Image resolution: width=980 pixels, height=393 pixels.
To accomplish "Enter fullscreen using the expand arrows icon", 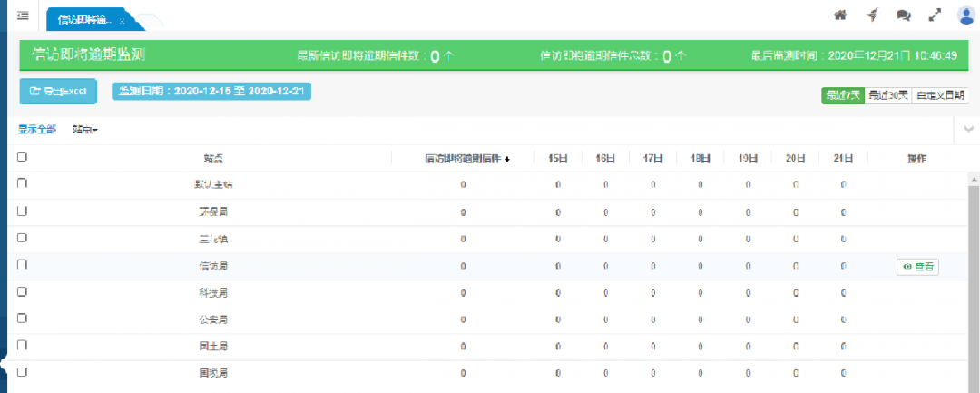I will [935, 15].
